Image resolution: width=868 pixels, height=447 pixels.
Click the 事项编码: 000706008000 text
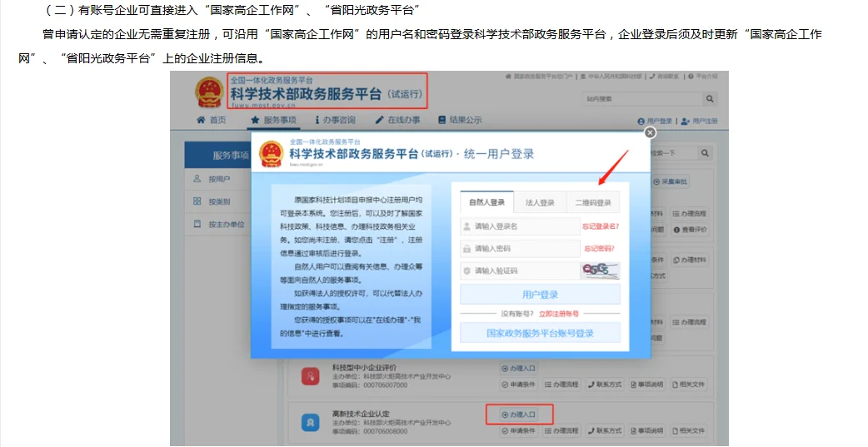pos(370,431)
